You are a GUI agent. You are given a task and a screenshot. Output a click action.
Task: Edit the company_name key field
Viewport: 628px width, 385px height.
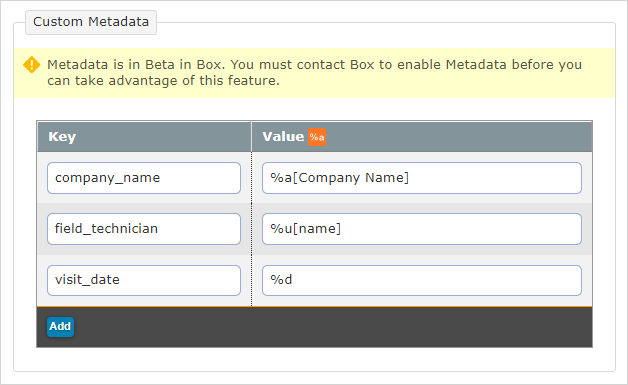coord(144,178)
